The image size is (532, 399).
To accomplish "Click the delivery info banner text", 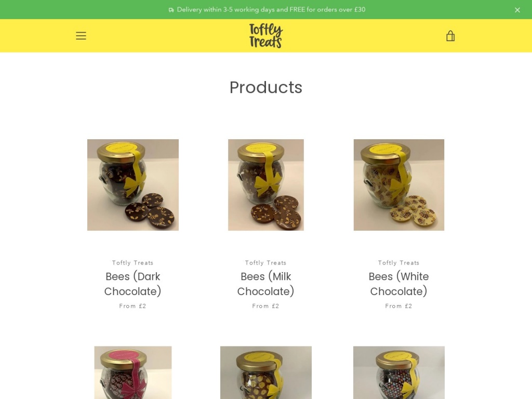I will click(x=271, y=9).
